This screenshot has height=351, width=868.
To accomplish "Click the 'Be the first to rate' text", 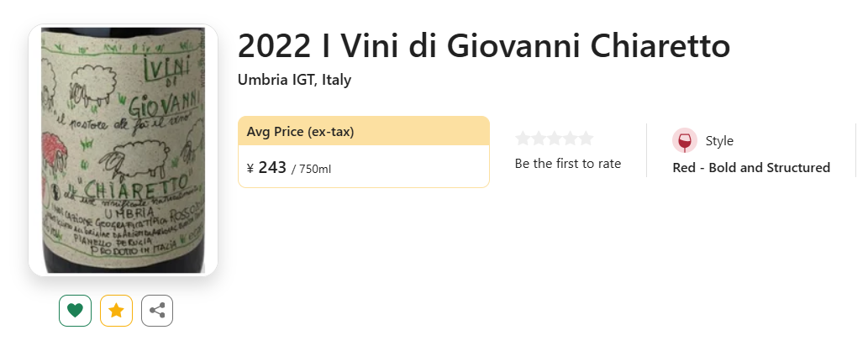I will pyautogui.click(x=568, y=164).
